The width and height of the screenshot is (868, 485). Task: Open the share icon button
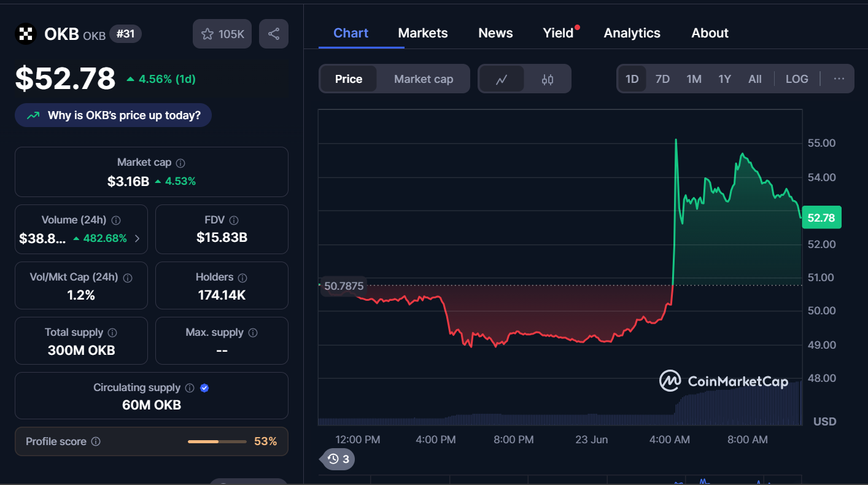pyautogui.click(x=274, y=34)
